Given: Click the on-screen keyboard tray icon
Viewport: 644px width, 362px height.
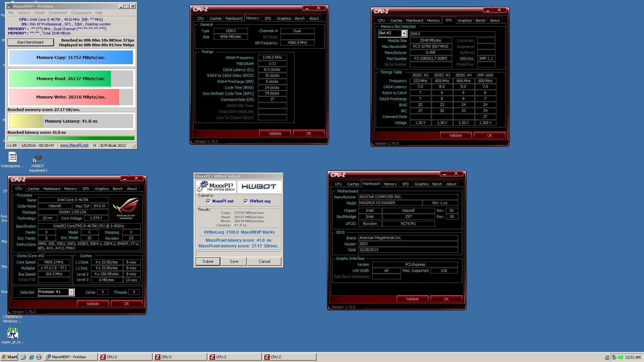Looking at the screenshot, I should coord(607,357).
